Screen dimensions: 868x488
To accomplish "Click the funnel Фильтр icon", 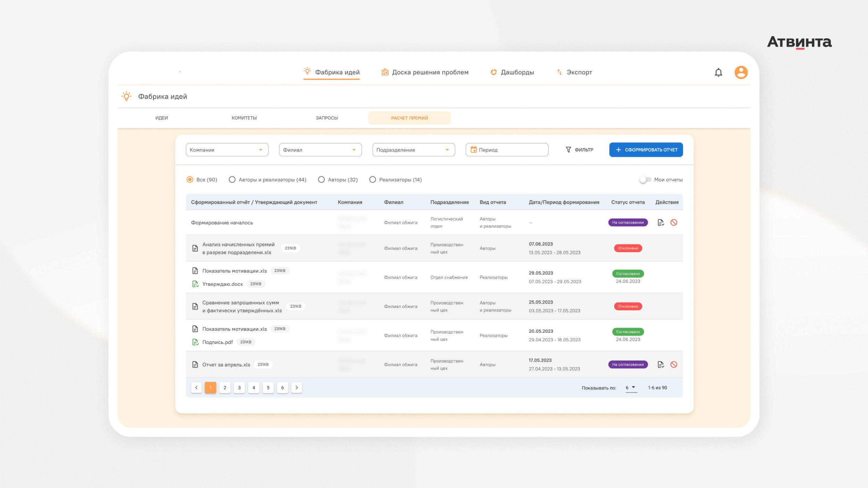I will point(568,150).
